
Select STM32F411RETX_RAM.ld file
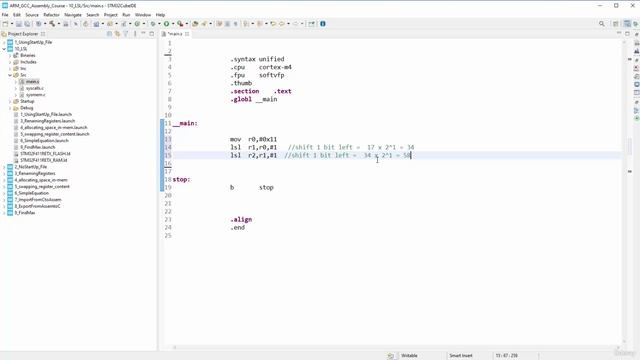(x=44, y=160)
